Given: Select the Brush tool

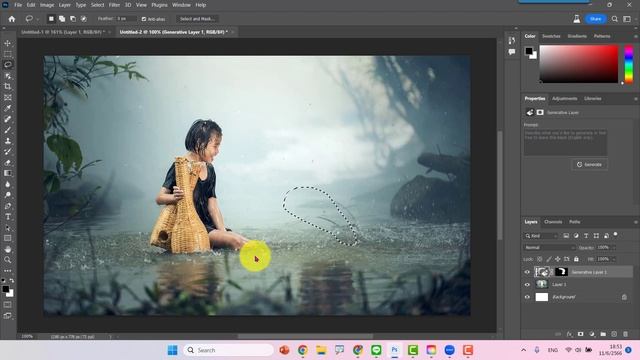Looking at the screenshot, I should (x=7, y=130).
